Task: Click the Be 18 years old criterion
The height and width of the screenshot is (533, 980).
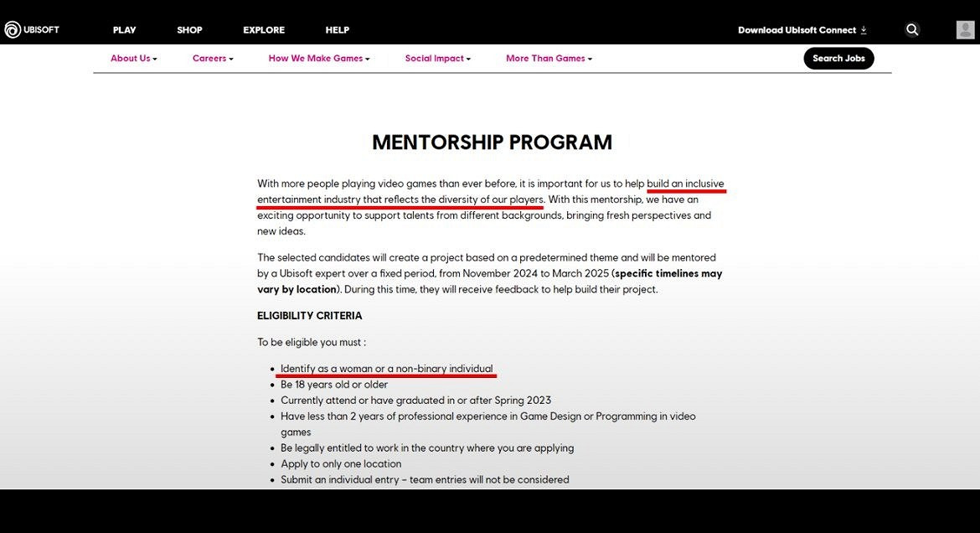Action: pos(334,385)
